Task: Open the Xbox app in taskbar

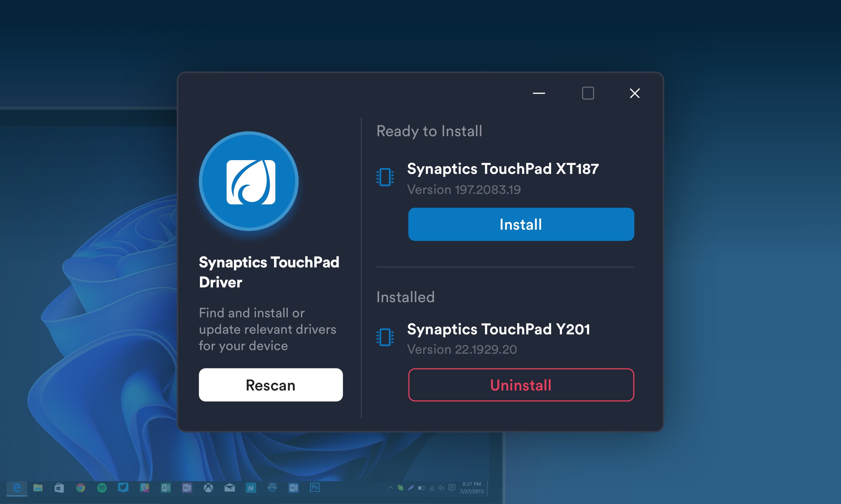Action: click(x=208, y=488)
